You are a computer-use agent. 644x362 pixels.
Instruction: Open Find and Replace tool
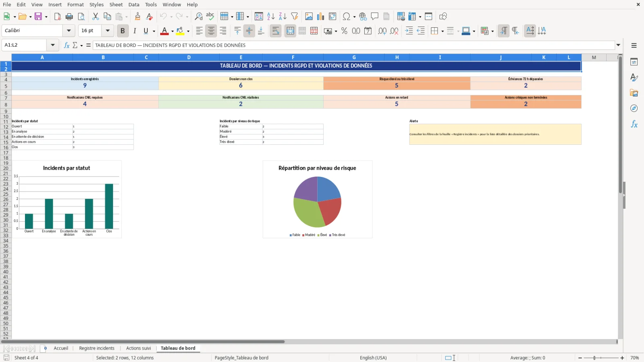coord(198,16)
